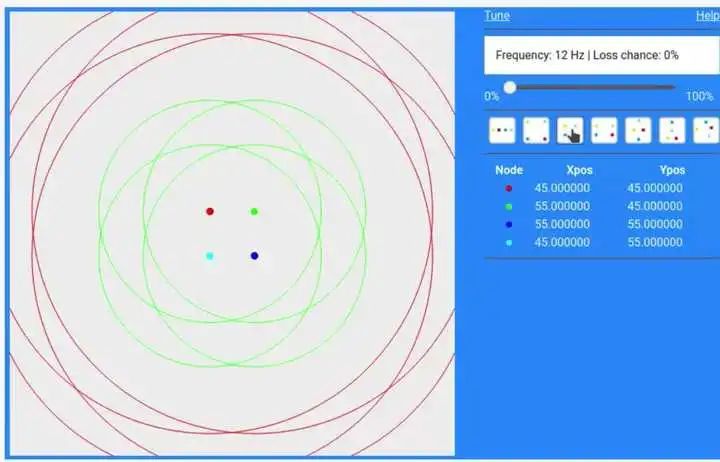Click the red node's Ypos value 45.000000
Screen dimensions: 720x462
coord(655,188)
